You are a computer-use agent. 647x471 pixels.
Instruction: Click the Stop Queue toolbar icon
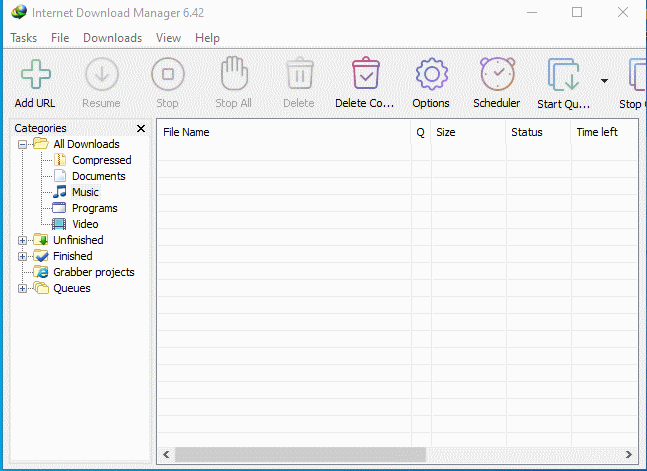[637, 74]
